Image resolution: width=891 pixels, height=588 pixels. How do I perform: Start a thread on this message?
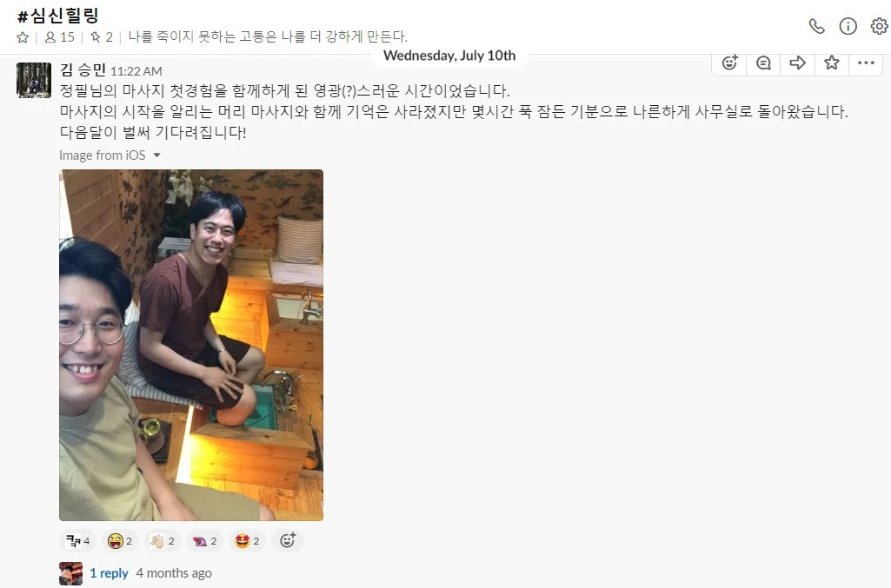coord(763,63)
